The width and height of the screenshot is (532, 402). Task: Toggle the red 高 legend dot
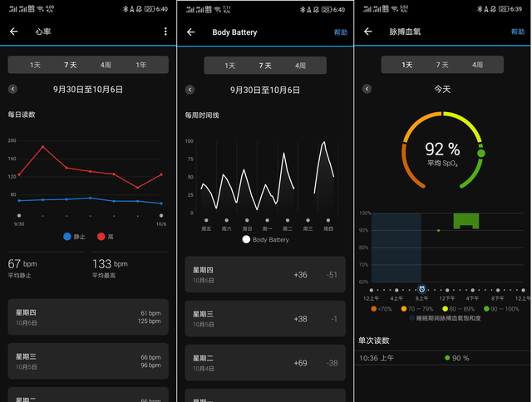pyautogui.click(x=101, y=237)
